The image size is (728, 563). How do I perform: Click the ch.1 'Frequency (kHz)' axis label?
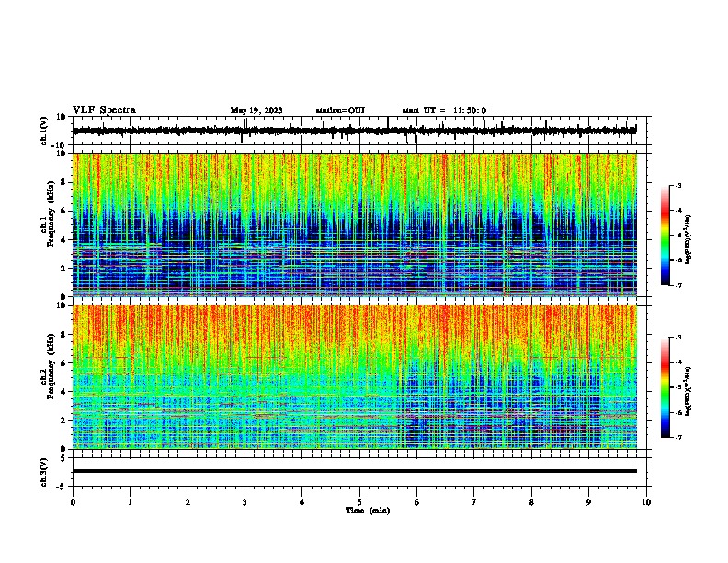(x=51, y=213)
